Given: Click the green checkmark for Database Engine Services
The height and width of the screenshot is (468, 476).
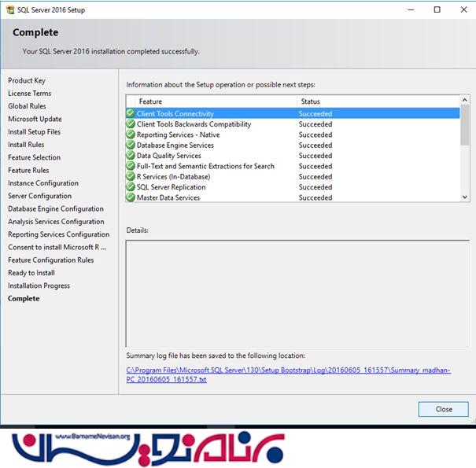Looking at the screenshot, I should click(x=131, y=145).
